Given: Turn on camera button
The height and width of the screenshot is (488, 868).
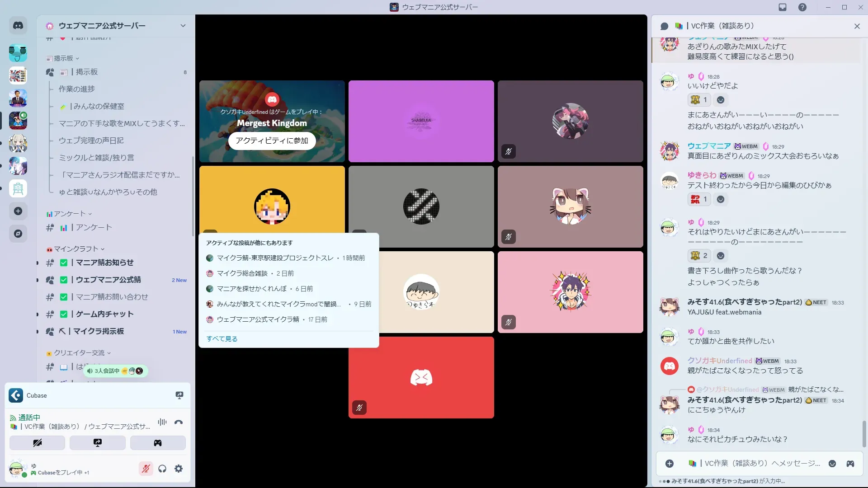Looking at the screenshot, I should click(37, 443).
